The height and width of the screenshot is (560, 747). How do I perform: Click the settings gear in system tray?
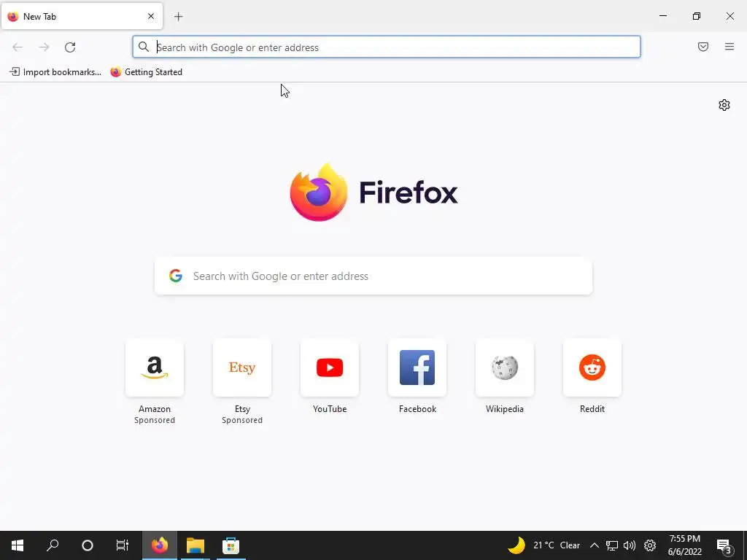pyautogui.click(x=650, y=545)
